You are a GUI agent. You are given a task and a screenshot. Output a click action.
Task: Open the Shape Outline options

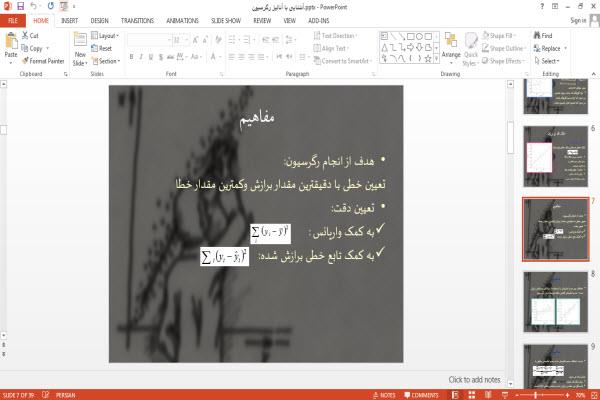(504, 48)
